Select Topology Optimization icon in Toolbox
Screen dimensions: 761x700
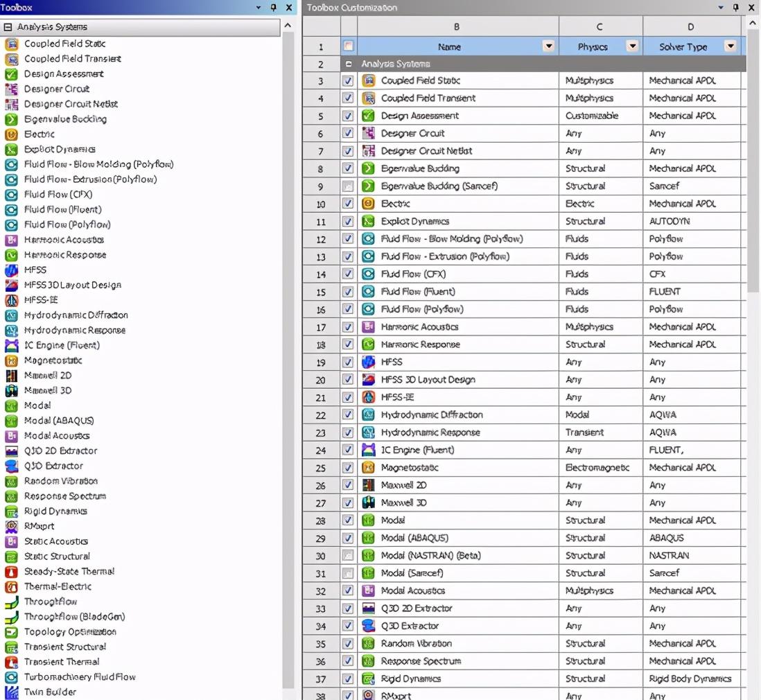point(11,632)
